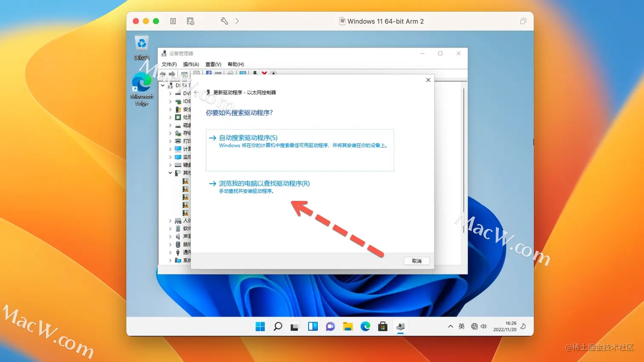Open the 查看(V) menu
Image resolution: width=644 pixels, height=362 pixels.
coord(213,64)
